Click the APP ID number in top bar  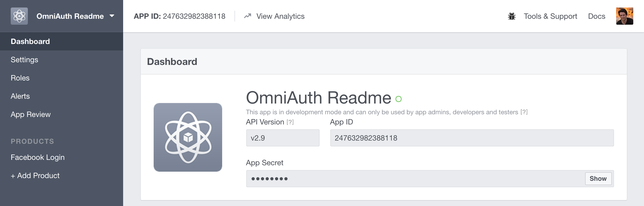194,16
